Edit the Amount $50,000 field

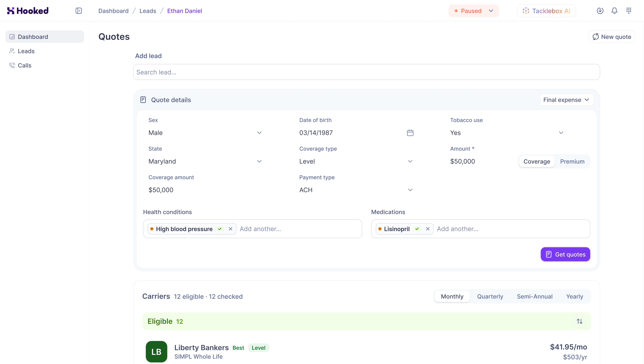pos(481,162)
